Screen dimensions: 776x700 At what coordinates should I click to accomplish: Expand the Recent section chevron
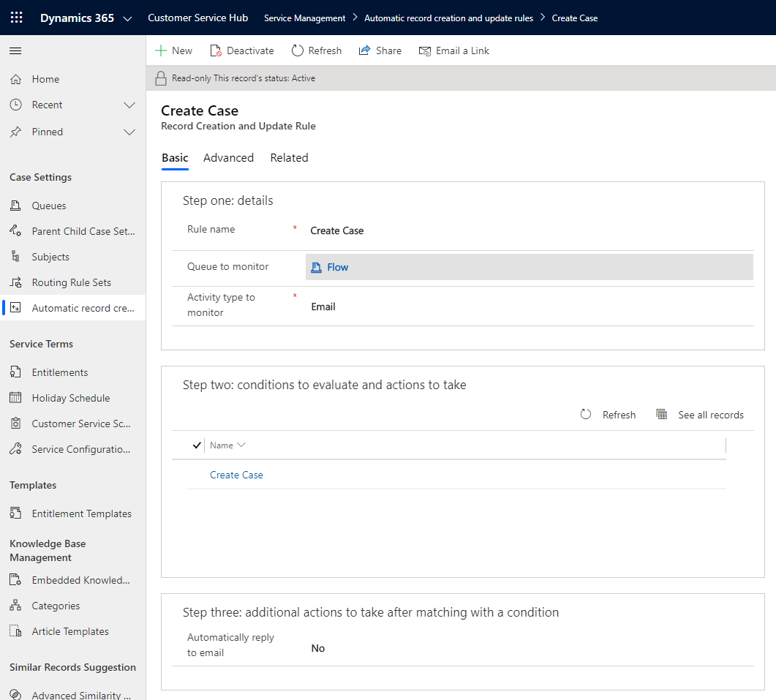click(x=130, y=105)
